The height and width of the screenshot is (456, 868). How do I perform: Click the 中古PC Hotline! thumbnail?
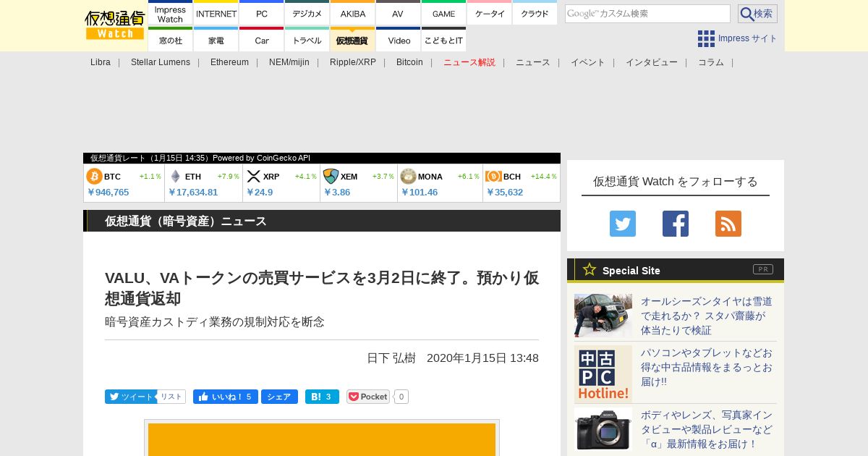pyautogui.click(x=603, y=374)
